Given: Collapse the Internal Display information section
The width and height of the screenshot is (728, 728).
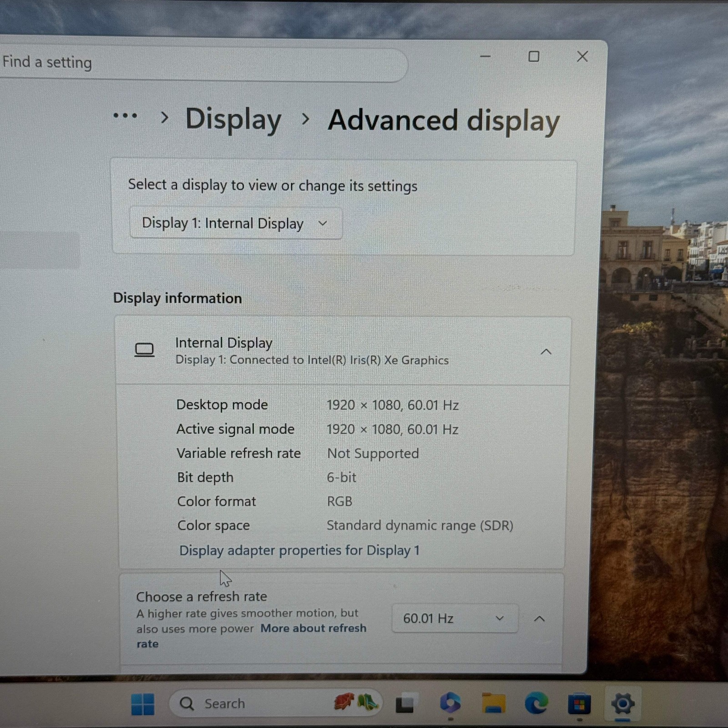Looking at the screenshot, I should point(546,352).
